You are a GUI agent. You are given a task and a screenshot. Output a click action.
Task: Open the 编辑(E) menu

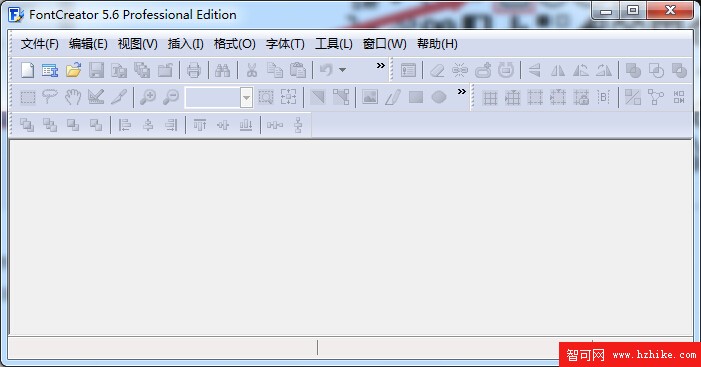click(x=88, y=44)
